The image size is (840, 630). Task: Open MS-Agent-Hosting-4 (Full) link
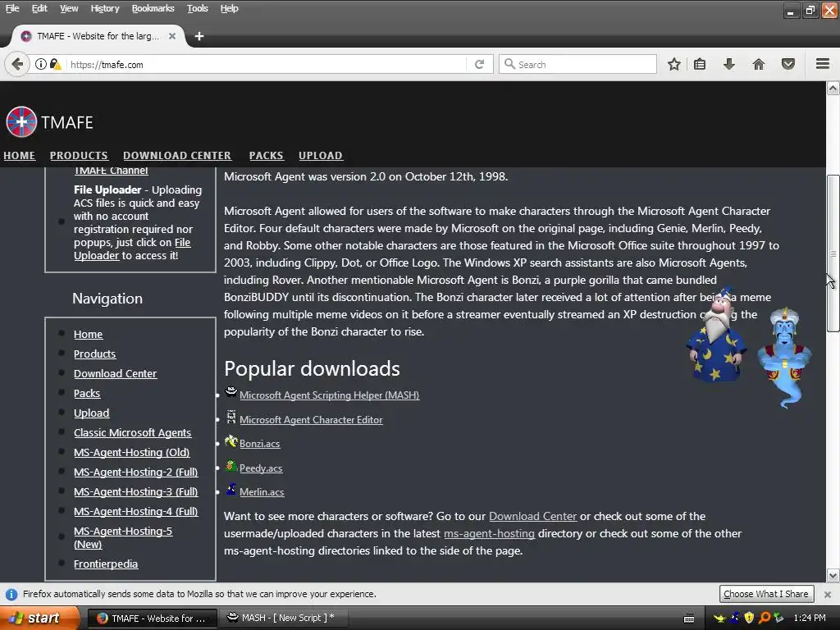[136, 512]
